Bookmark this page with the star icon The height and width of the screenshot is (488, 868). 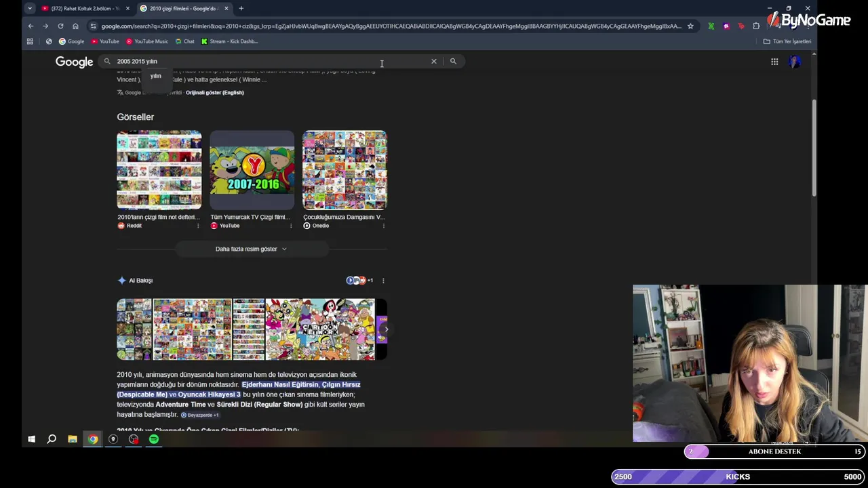[x=690, y=26]
